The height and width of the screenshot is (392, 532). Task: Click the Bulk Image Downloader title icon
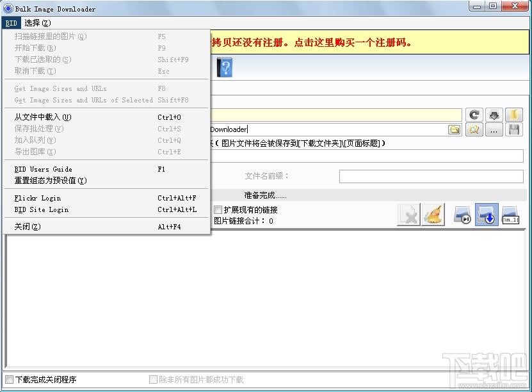coord(8,8)
